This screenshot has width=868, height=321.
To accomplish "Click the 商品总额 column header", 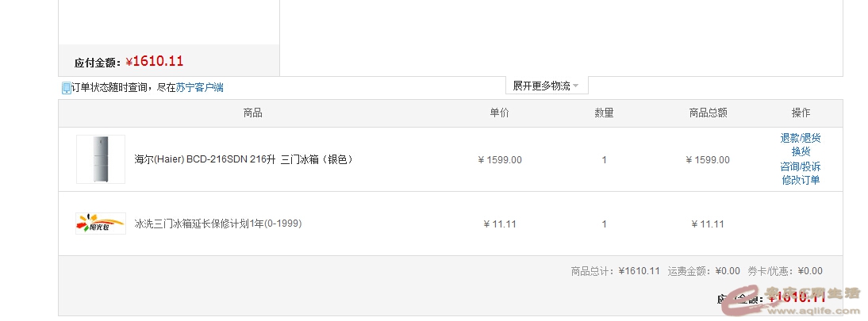I will (708, 113).
